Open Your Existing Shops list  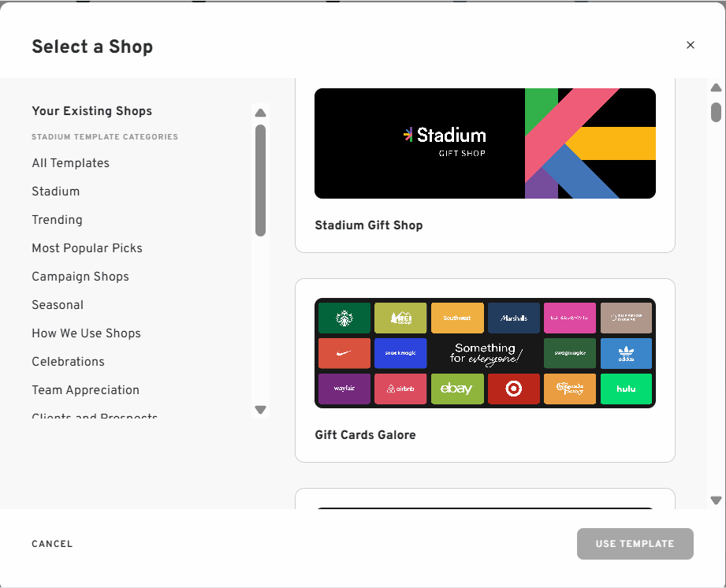pyautogui.click(x=91, y=111)
